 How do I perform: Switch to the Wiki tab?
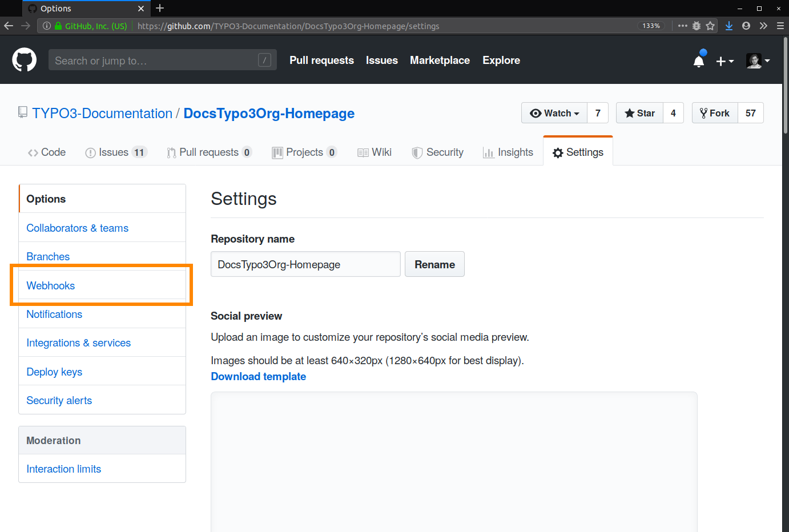pyautogui.click(x=375, y=152)
